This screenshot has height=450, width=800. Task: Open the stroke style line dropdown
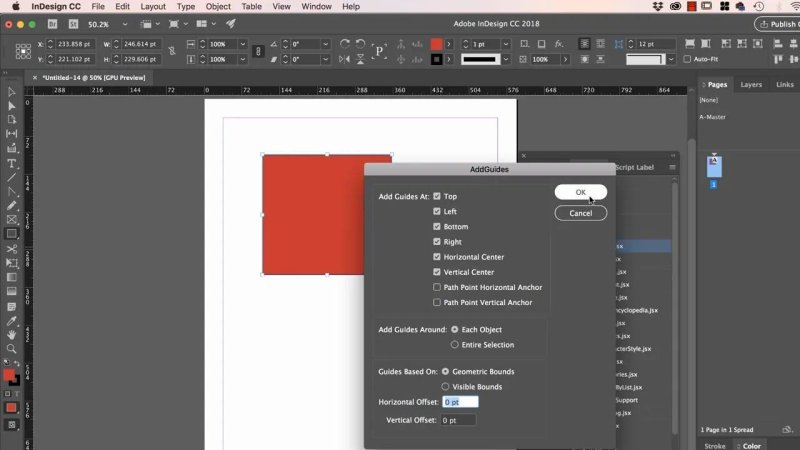(506, 59)
